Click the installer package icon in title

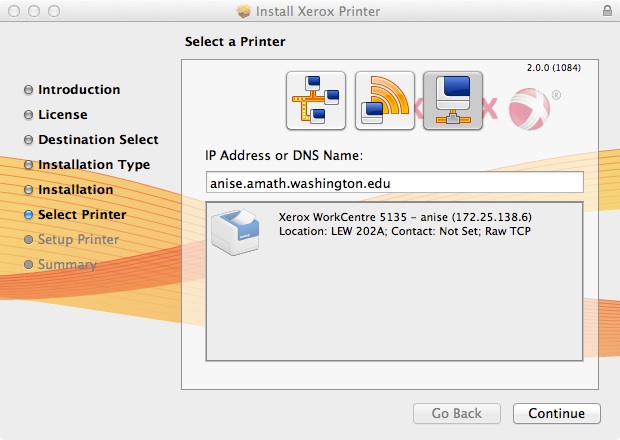pyautogui.click(x=244, y=11)
